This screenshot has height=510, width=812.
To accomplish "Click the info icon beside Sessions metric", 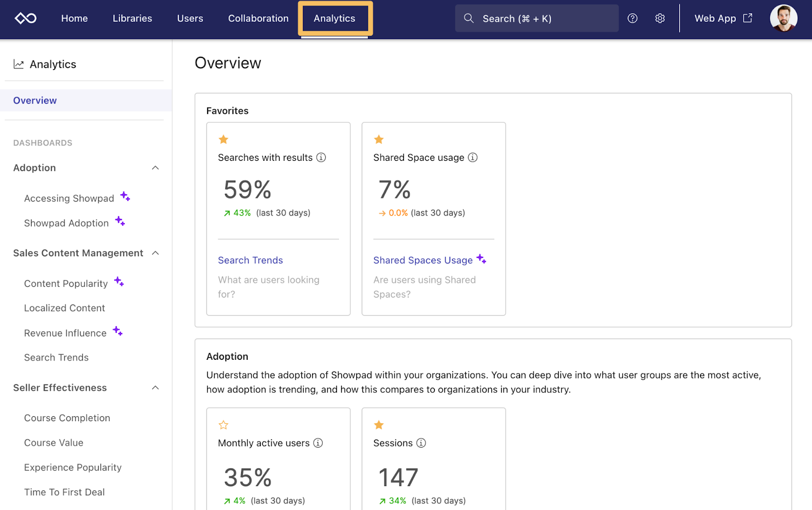I will coord(421,443).
